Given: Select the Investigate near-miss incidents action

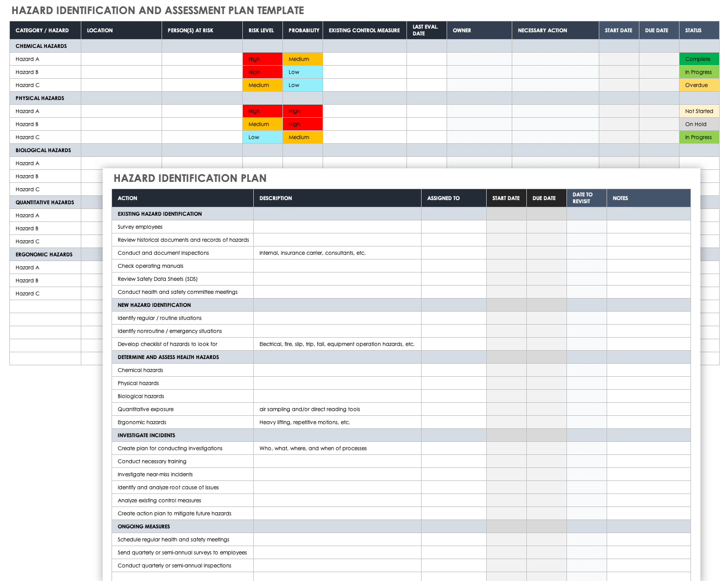Looking at the screenshot, I should coord(155,474).
